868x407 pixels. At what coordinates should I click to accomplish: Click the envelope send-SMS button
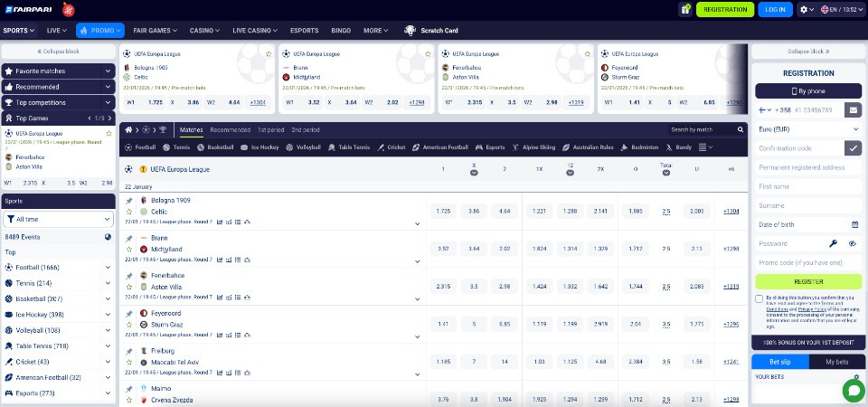tap(853, 110)
